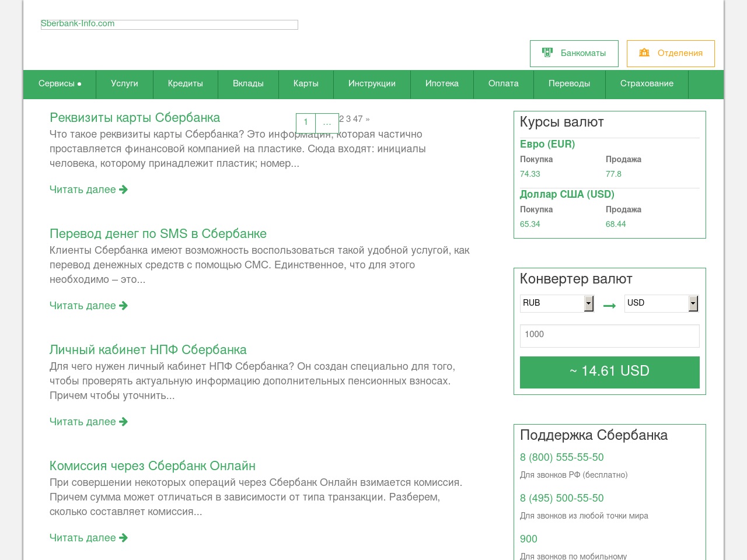747x560 pixels.
Task: Click phone number 8 (800) 555-55-50
Action: [x=562, y=457]
